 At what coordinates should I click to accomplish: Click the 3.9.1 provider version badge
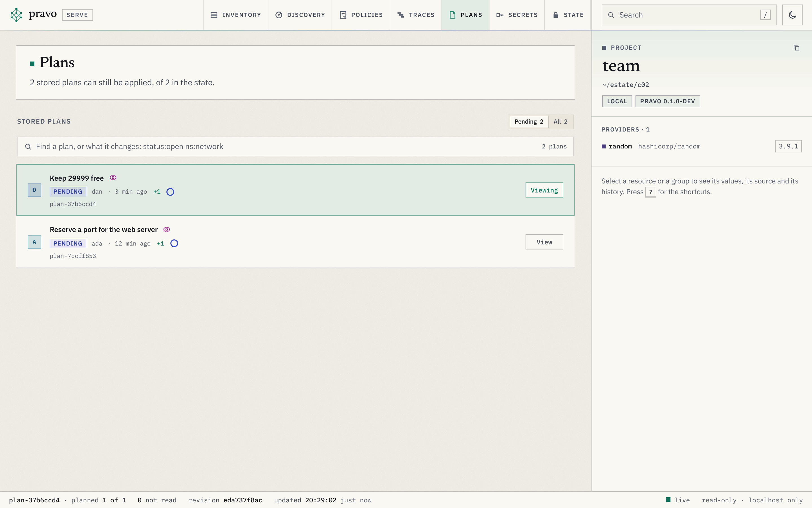pyautogui.click(x=788, y=146)
